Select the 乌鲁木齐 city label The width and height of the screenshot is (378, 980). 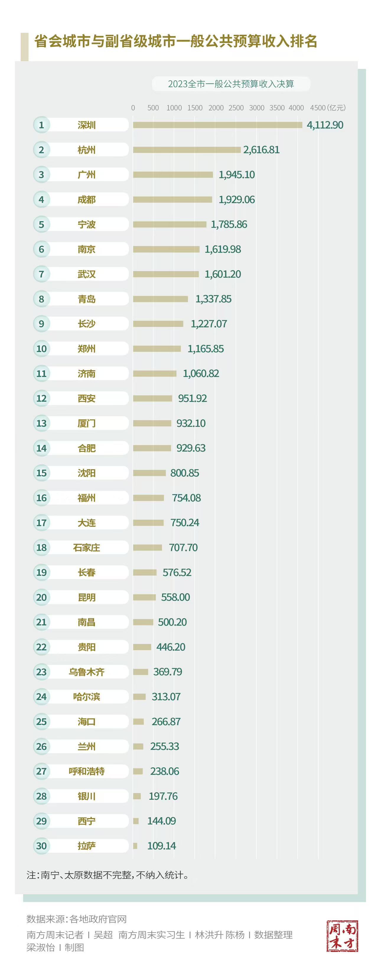pyautogui.click(x=87, y=672)
